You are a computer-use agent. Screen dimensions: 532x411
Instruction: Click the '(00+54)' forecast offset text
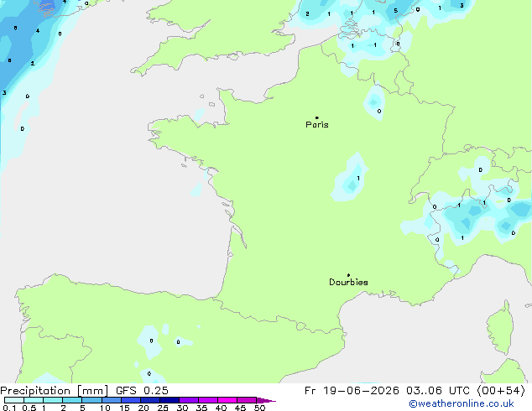click(x=501, y=391)
